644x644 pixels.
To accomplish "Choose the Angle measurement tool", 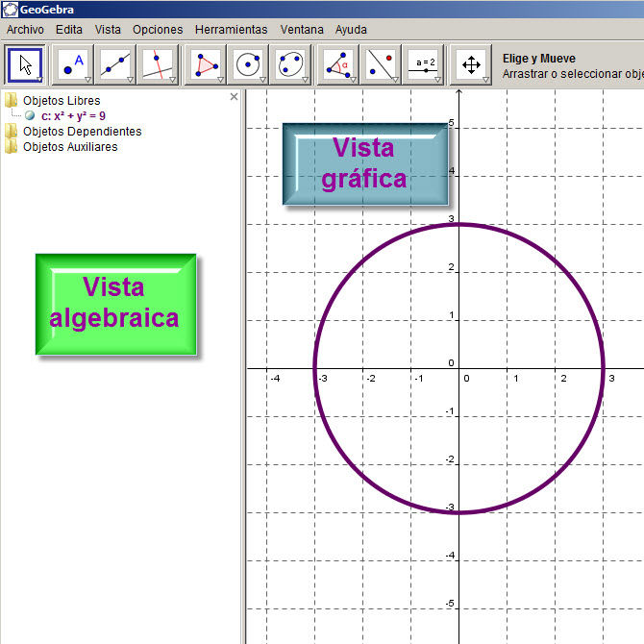I will click(x=338, y=64).
